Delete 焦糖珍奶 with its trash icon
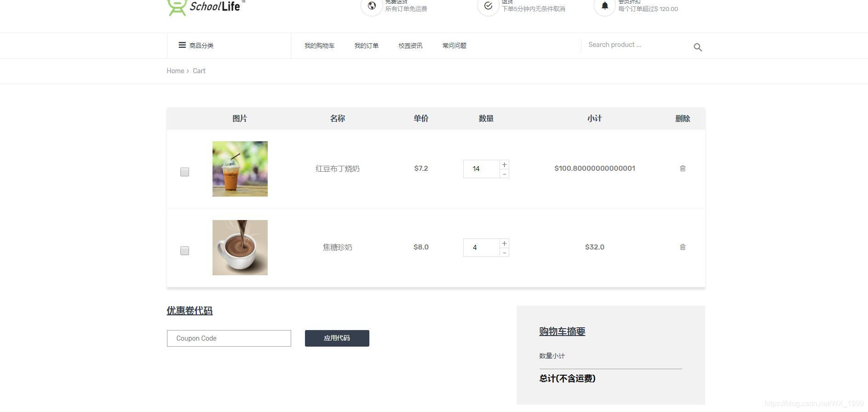 coord(683,247)
